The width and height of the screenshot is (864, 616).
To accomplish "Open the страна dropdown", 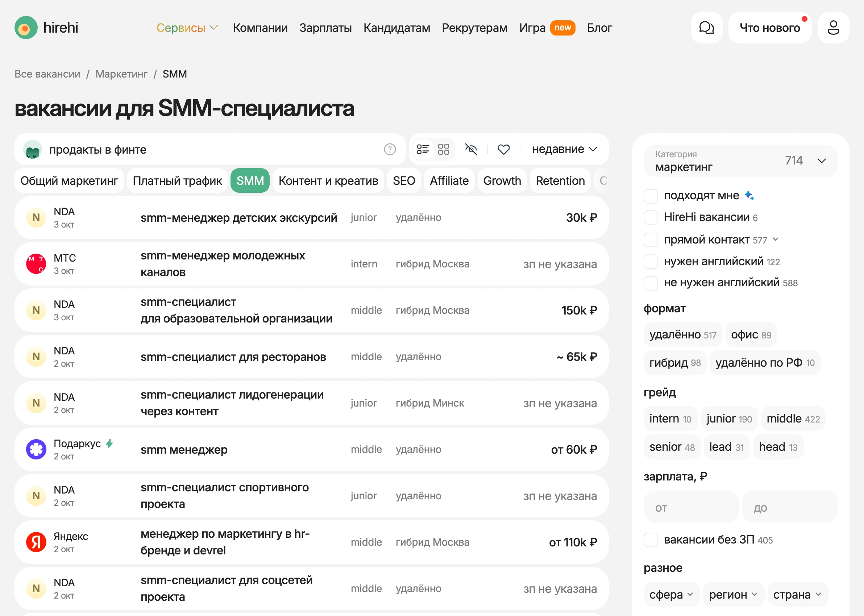I will tap(797, 594).
